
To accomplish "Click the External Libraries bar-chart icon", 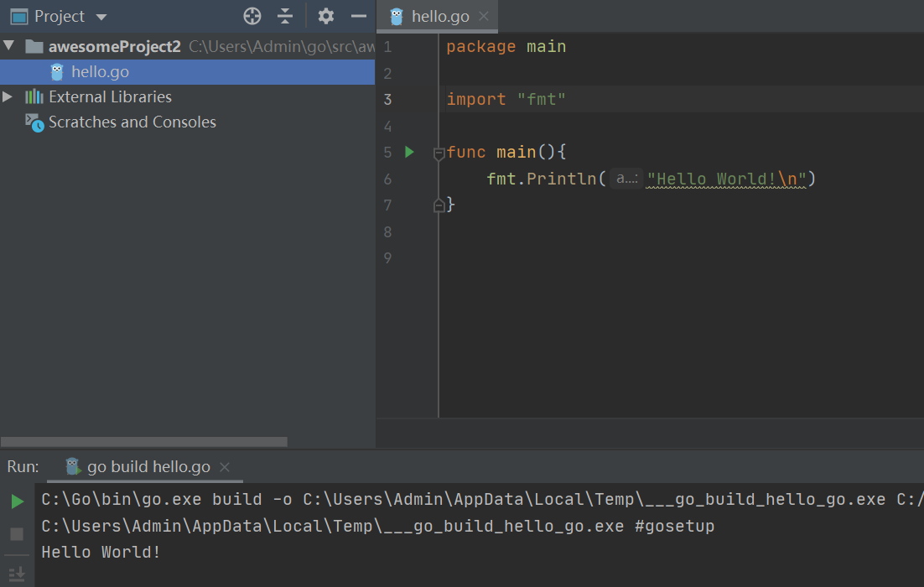I will (x=34, y=96).
